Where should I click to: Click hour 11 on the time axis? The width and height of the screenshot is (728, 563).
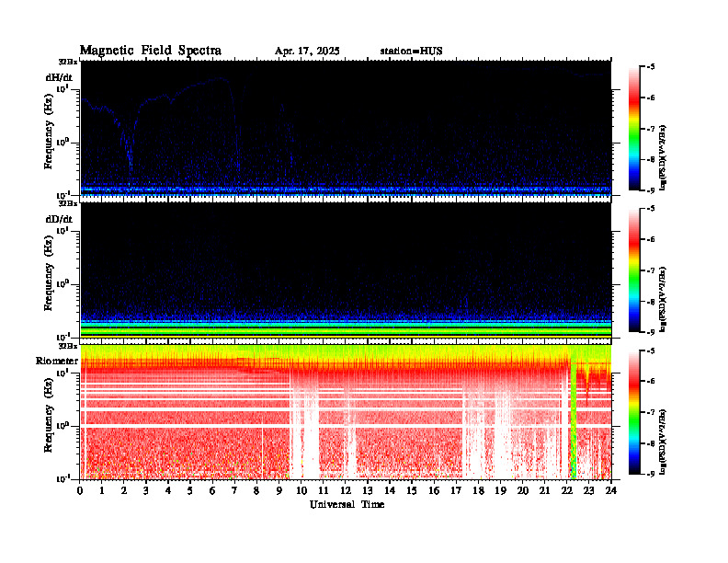pyautogui.click(x=324, y=490)
